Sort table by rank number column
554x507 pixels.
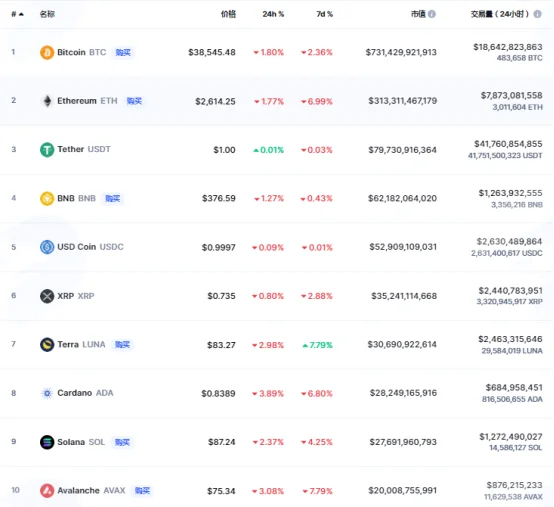(17, 14)
